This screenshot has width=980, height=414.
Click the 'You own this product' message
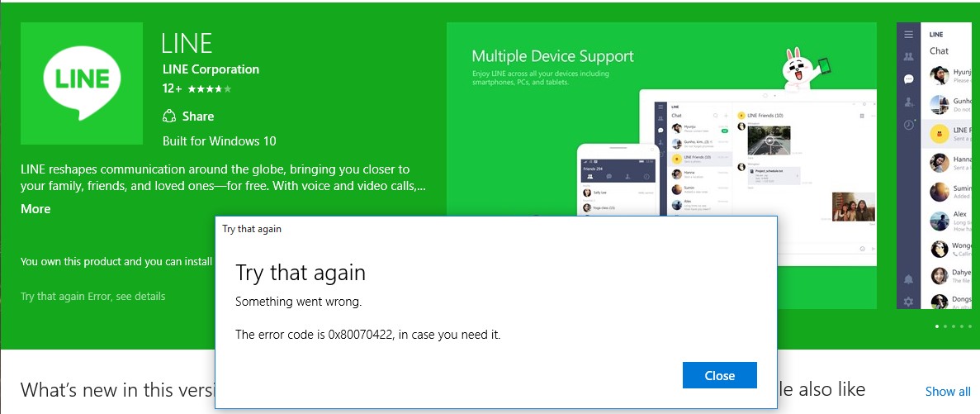[x=117, y=261]
